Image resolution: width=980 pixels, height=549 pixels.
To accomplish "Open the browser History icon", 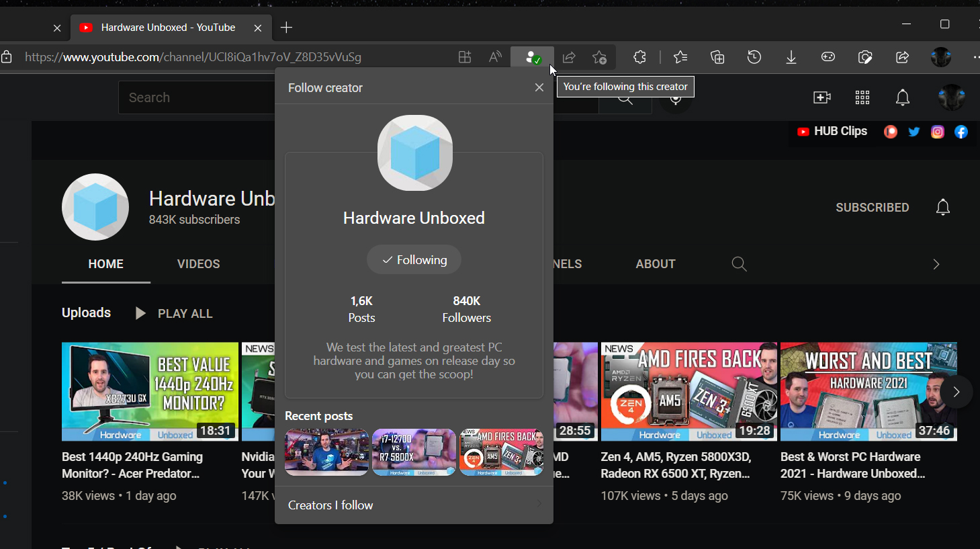I will click(x=754, y=57).
